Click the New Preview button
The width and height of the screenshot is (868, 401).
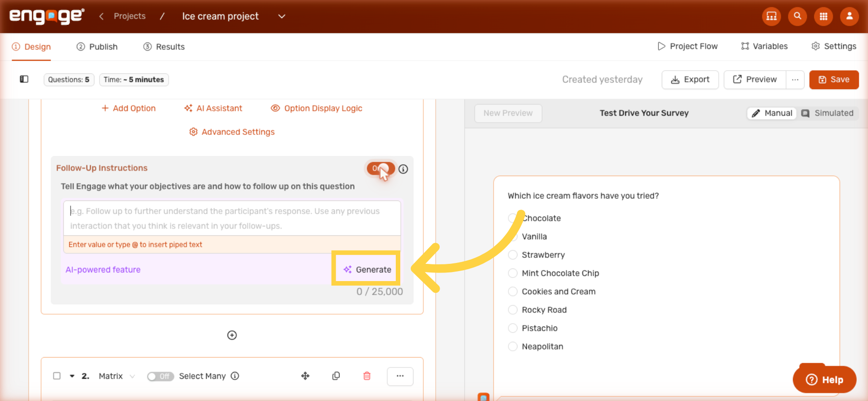[508, 113]
